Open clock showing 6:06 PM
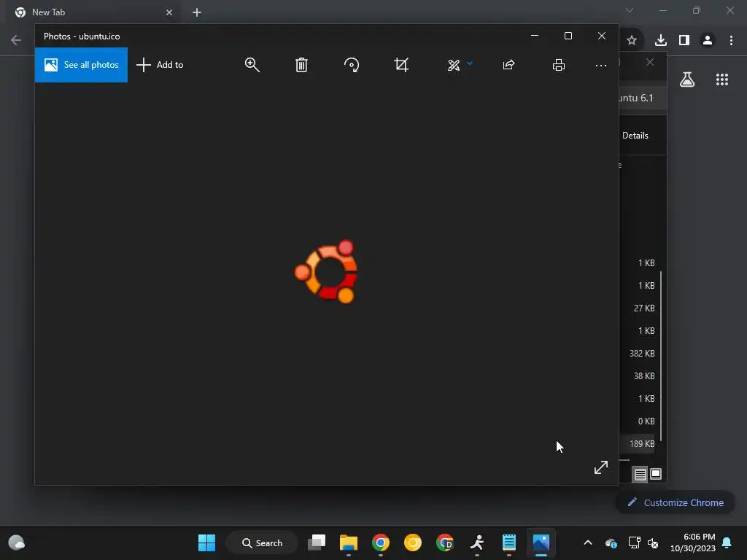This screenshot has height=560, width=747. tap(693, 542)
